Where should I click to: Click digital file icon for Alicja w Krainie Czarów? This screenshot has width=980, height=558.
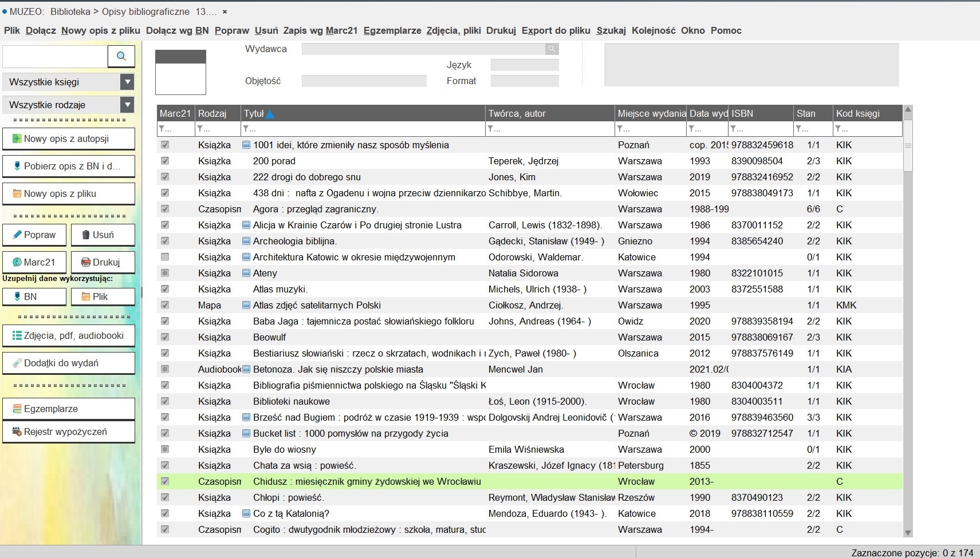pyautogui.click(x=246, y=225)
